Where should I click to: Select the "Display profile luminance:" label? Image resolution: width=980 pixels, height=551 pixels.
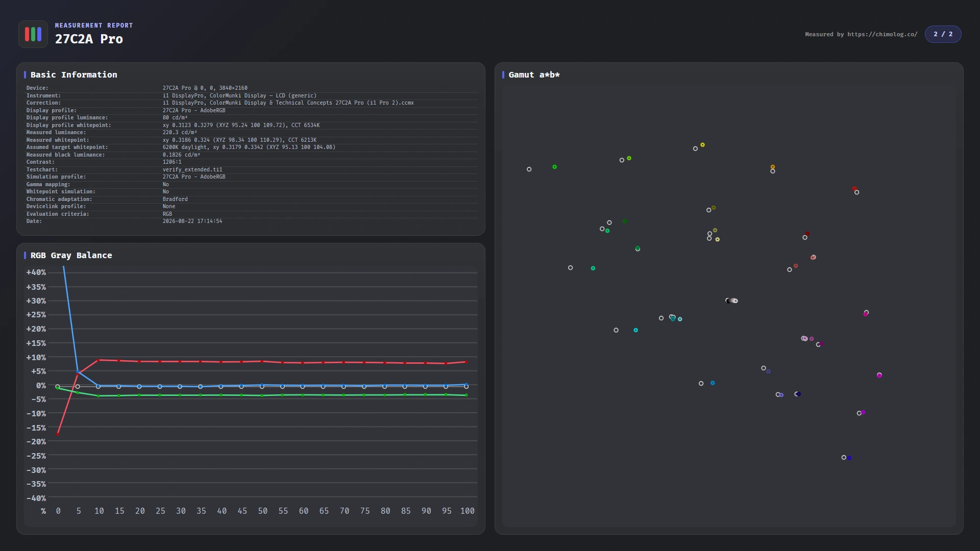tap(67, 118)
